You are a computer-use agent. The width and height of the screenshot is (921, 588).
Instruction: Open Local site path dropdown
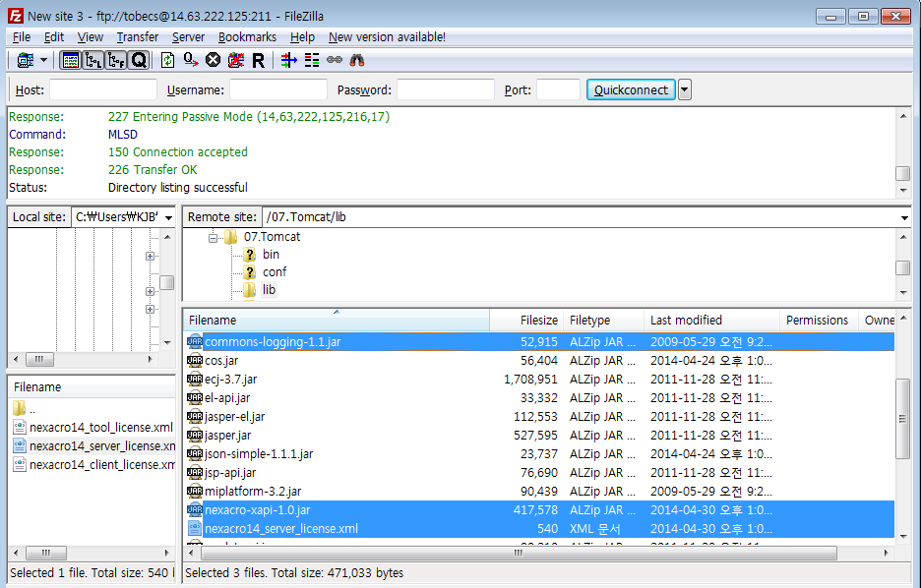(x=168, y=217)
